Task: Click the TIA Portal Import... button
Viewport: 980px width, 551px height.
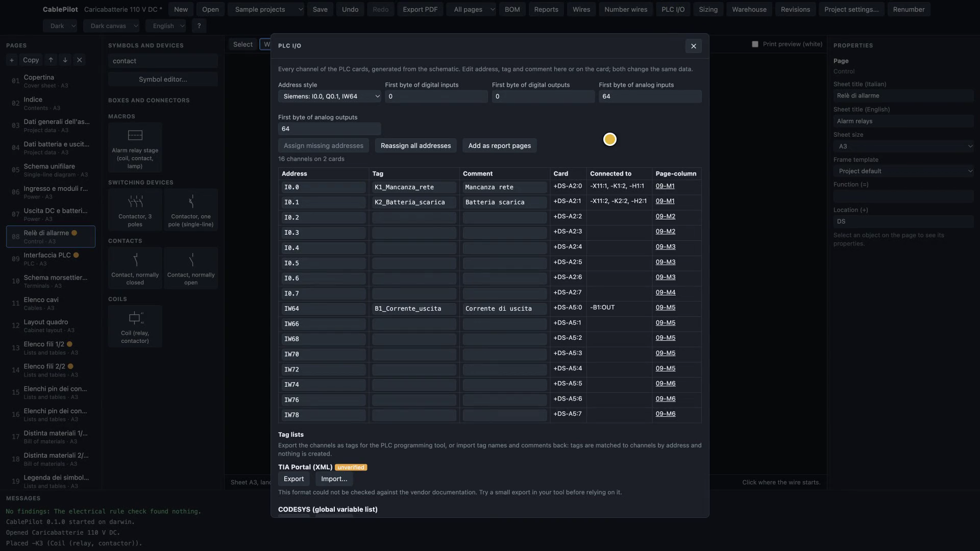Action: tap(334, 479)
